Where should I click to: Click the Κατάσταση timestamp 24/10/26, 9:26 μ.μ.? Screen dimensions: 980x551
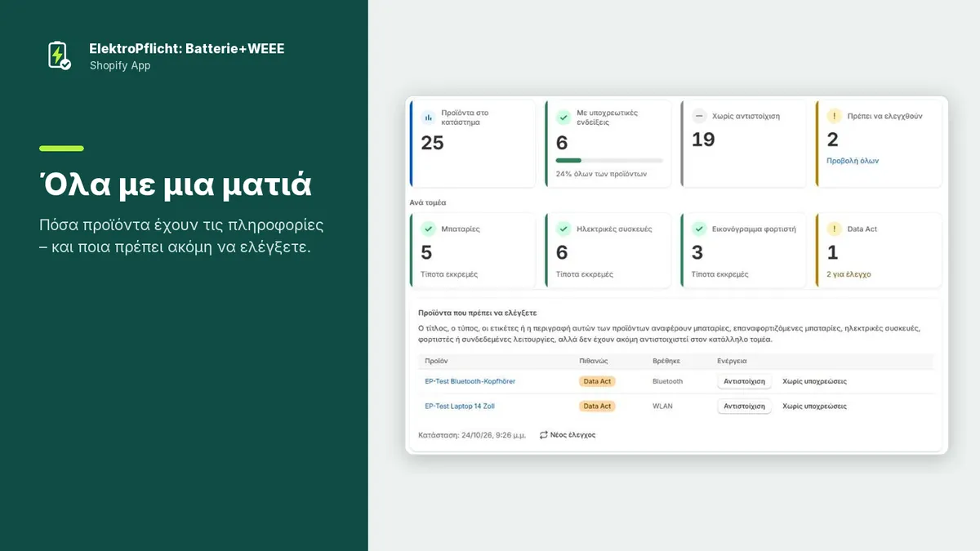[472, 435]
